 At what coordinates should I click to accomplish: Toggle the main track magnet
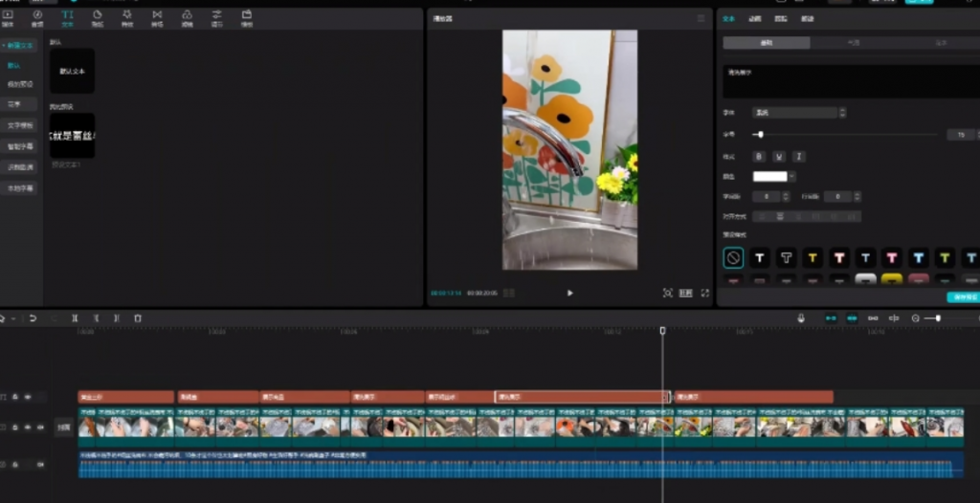[x=831, y=318]
